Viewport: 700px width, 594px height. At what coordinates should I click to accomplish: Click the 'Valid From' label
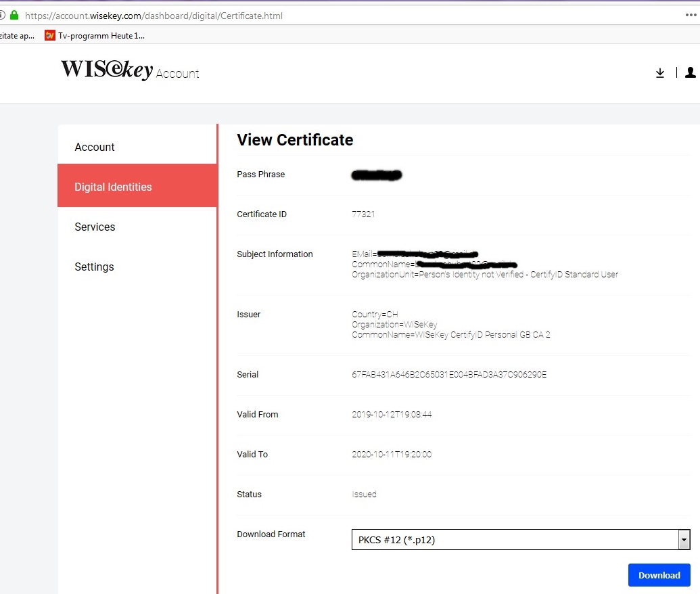coord(257,415)
